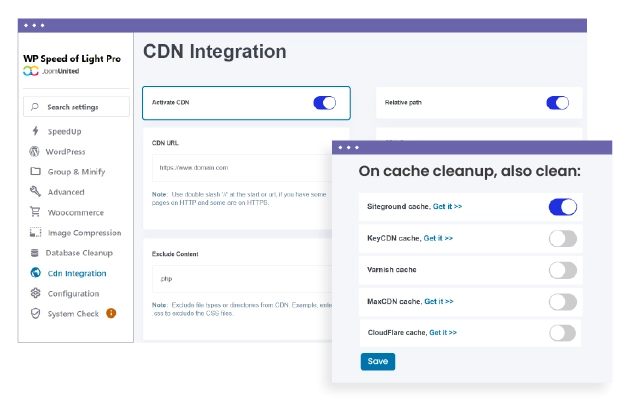The image size is (630, 401).
Task: Go to Group & Minify section
Action: click(x=76, y=172)
